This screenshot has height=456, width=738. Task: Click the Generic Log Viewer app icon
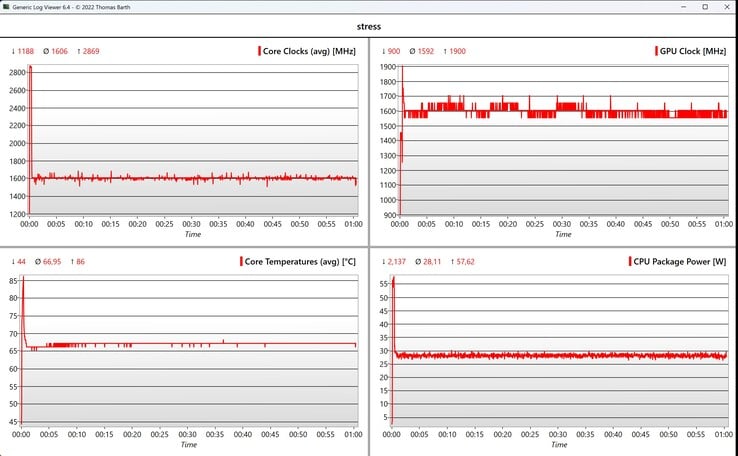click(6, 7)
